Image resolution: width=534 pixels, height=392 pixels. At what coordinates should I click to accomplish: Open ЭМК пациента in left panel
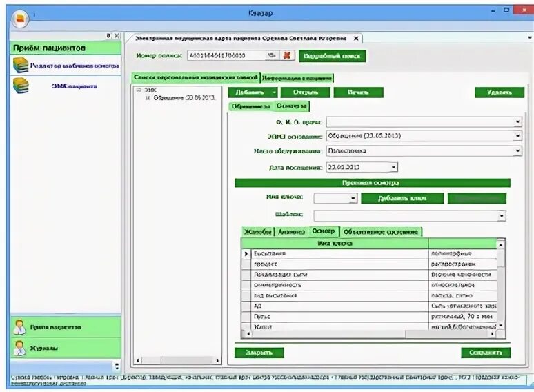pyautogui.click(x=66, y=86)
